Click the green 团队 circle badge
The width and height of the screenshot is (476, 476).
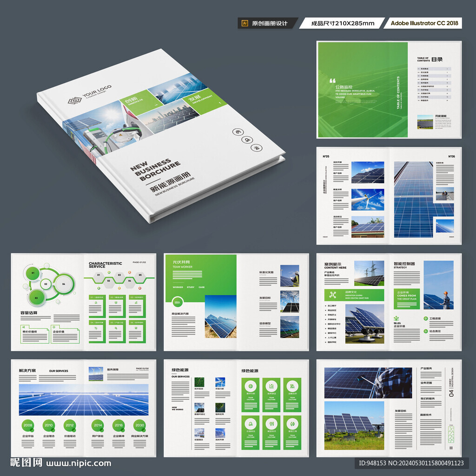tap(177, 302)
